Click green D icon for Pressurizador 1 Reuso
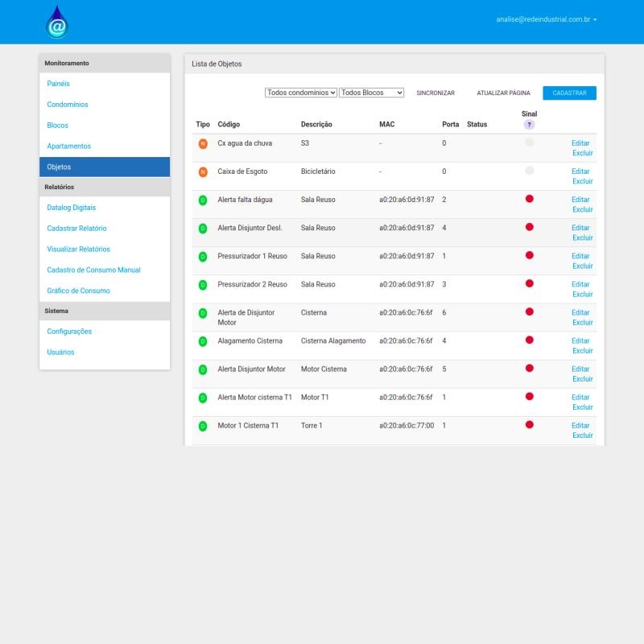 (203, 256)
